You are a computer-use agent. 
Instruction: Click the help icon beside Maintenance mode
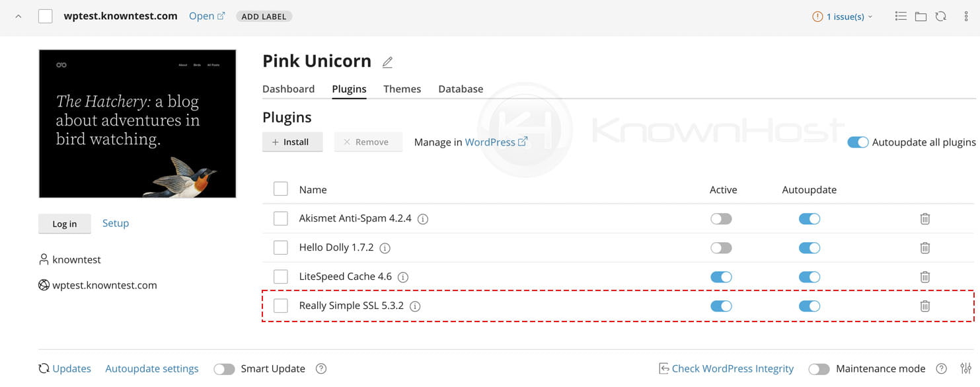tap(941, 368)
